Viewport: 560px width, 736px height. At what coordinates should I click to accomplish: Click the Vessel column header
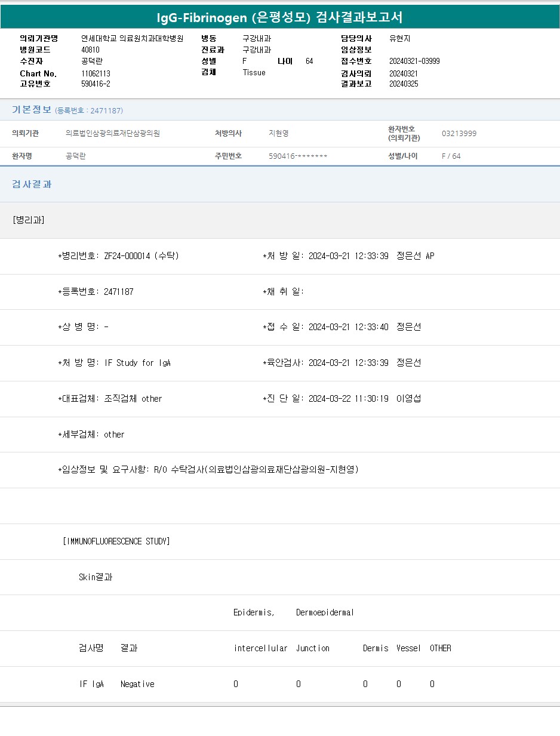(408, 648)
